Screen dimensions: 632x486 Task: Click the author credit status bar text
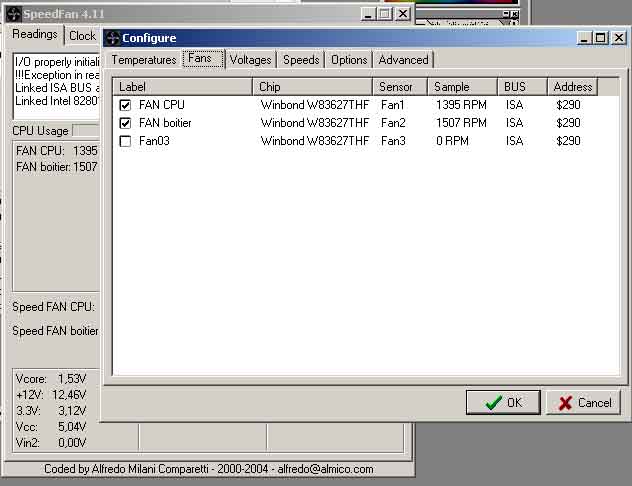(x=209, y=469)
